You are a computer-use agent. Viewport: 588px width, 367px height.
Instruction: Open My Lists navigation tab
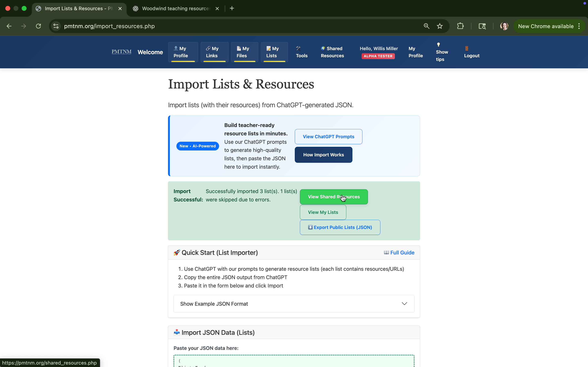274,52
